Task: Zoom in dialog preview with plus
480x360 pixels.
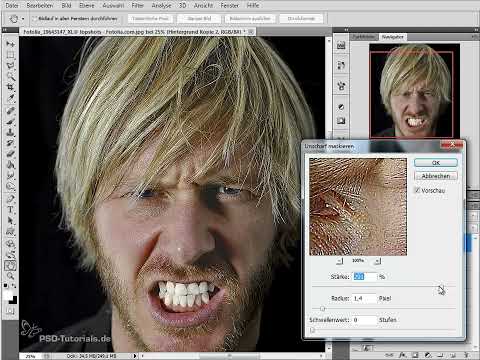Action: [x=377, y=261]
